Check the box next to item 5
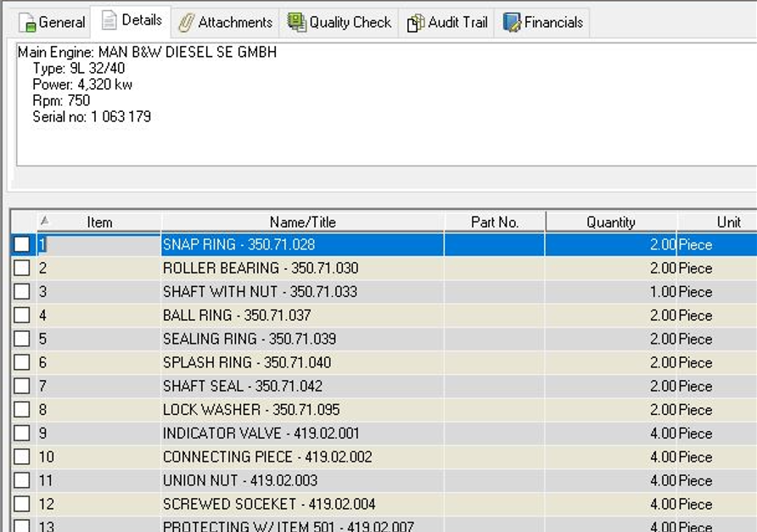This screenshot has width=757, height=532. [x=22, y=339]
